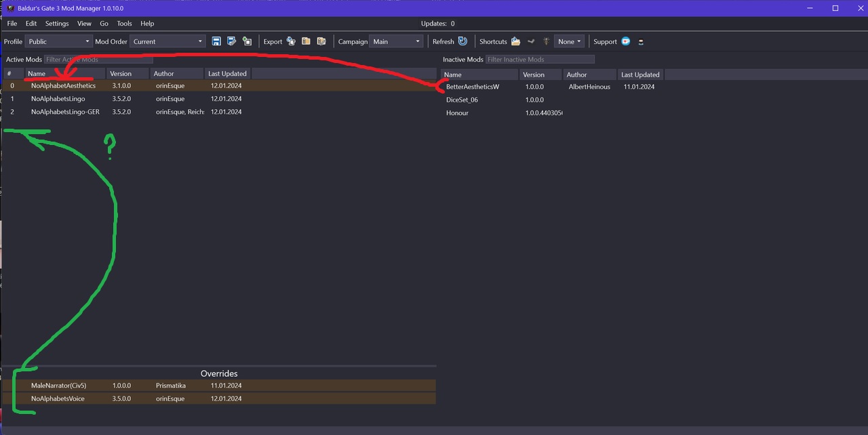This screenshot has width=868, height=435.
Task: Click the author cell orinEsque, Reich
Action: tap(179, 112)
